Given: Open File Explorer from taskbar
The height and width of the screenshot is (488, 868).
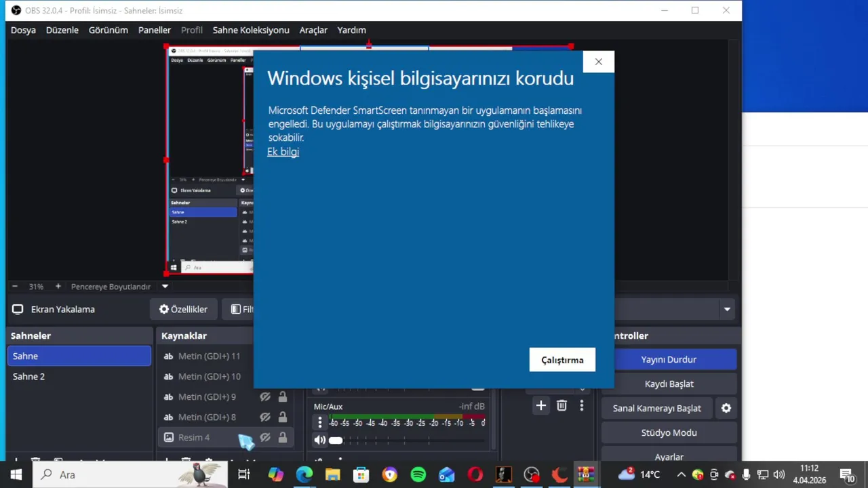Looking at the screenshot, I should point(332,474).
